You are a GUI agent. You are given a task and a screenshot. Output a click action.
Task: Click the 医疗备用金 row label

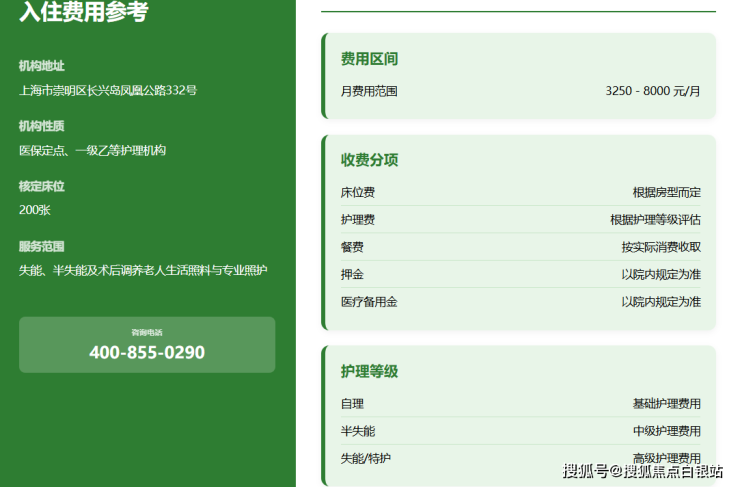[369, 302]
